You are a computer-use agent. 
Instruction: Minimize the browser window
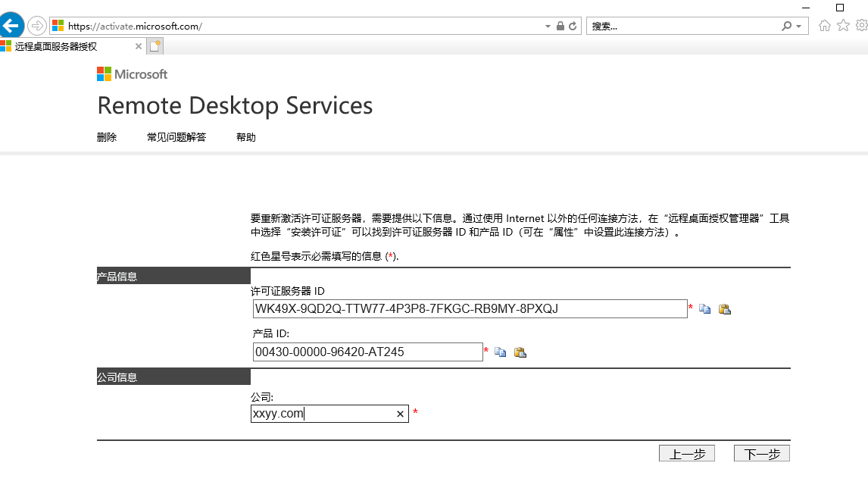(806, 8)
